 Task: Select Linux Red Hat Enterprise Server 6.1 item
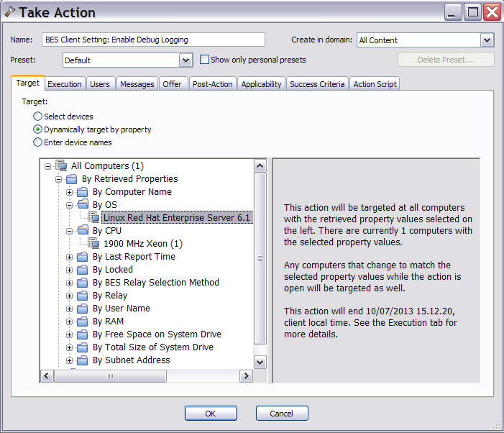pos(177,218)
